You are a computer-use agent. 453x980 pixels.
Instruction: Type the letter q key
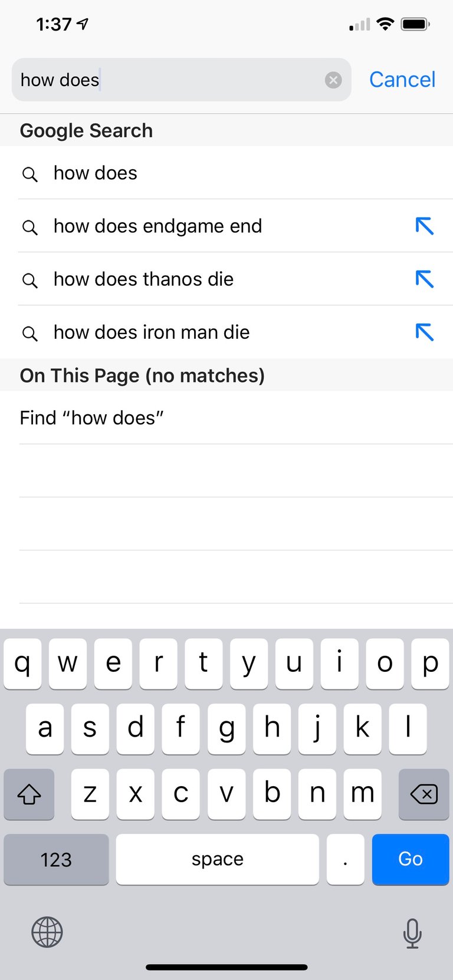point(22,664)
